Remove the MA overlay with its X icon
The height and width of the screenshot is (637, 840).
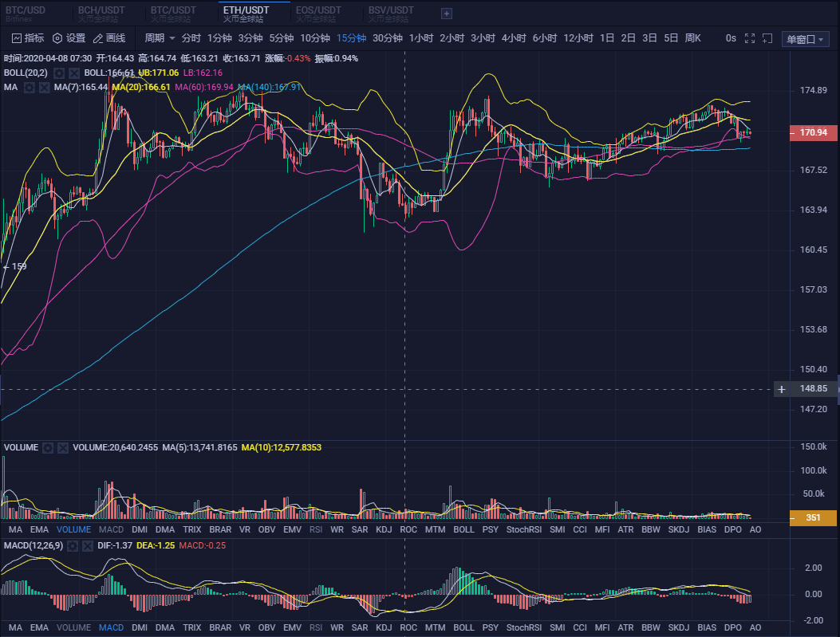coord(44,87)
